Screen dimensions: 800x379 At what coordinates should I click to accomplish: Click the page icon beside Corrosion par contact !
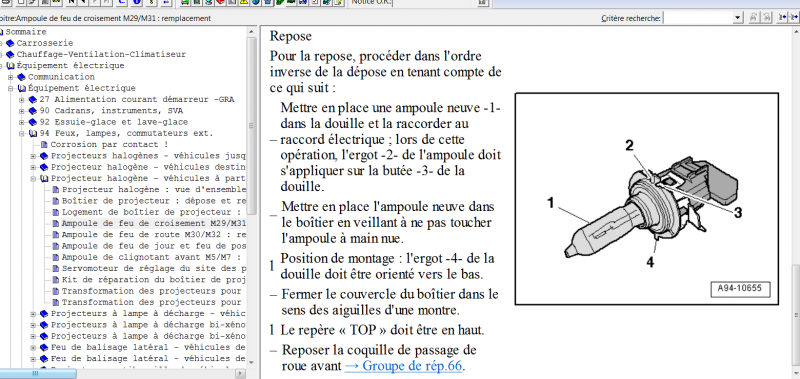pyautogui.click(x=44, y=145)
